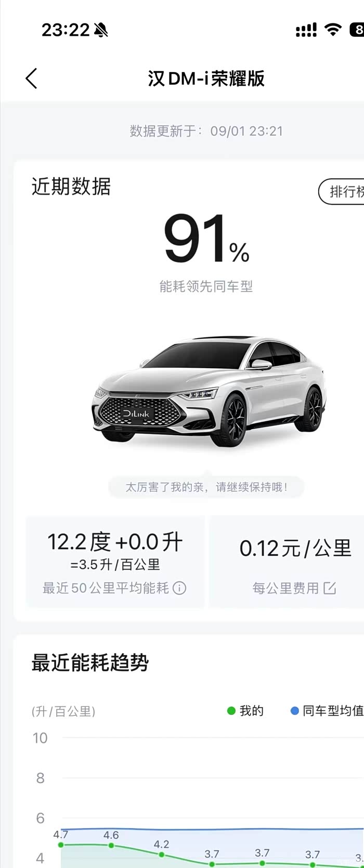Toggle the green 我的 legend dot
The image size is (364, 868).
pos(231,711)
